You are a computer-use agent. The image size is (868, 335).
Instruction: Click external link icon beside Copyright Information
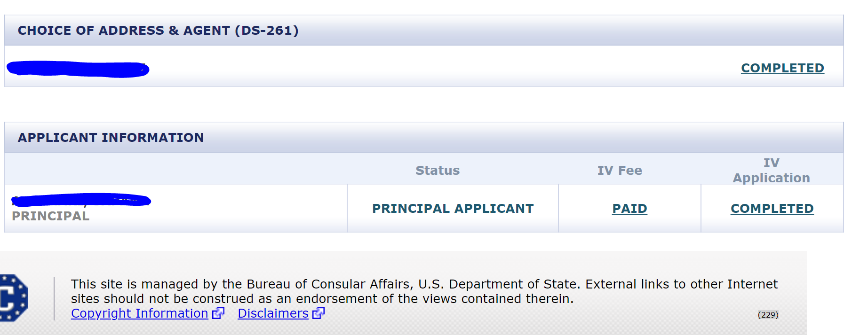[218, 313]
